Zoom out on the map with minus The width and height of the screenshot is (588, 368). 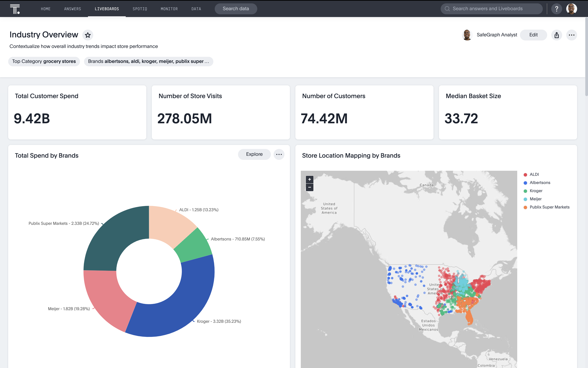click(x=309, y=187)
